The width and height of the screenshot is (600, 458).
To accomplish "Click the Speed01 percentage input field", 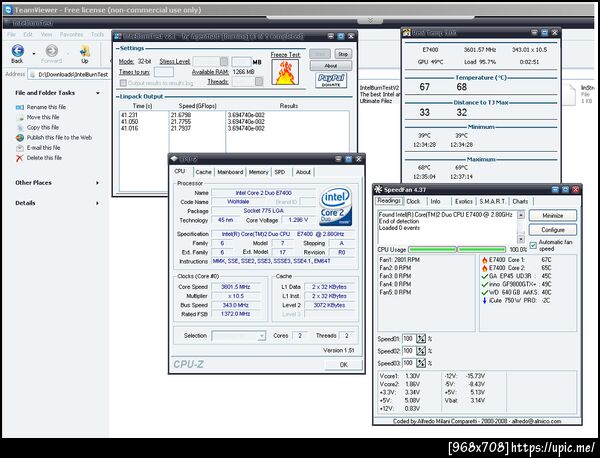I will point(409,339).
